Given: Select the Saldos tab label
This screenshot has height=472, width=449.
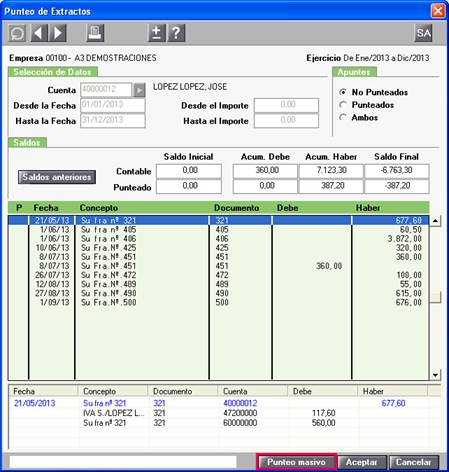Looking at the screenshot, I should tap(27, 143).
